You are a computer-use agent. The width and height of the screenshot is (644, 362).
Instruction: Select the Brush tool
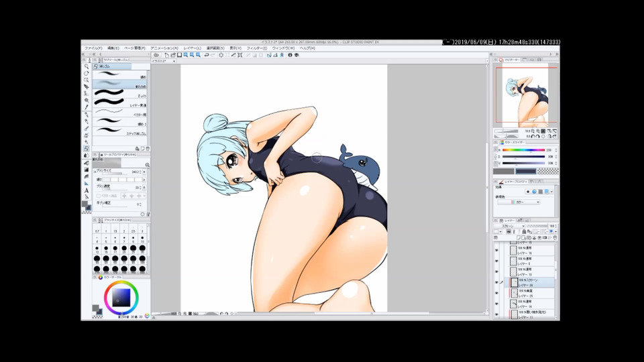[87, 128]
